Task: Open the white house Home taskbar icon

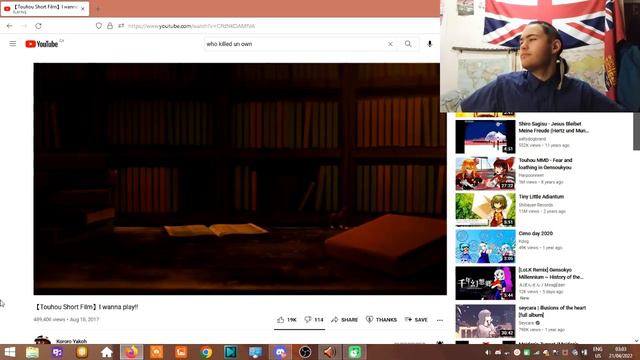Action: coord(107,352)
